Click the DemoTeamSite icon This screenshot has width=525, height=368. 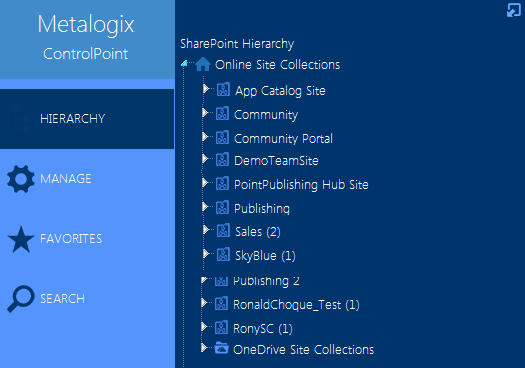pyautogui.click(x=222, y=159)
